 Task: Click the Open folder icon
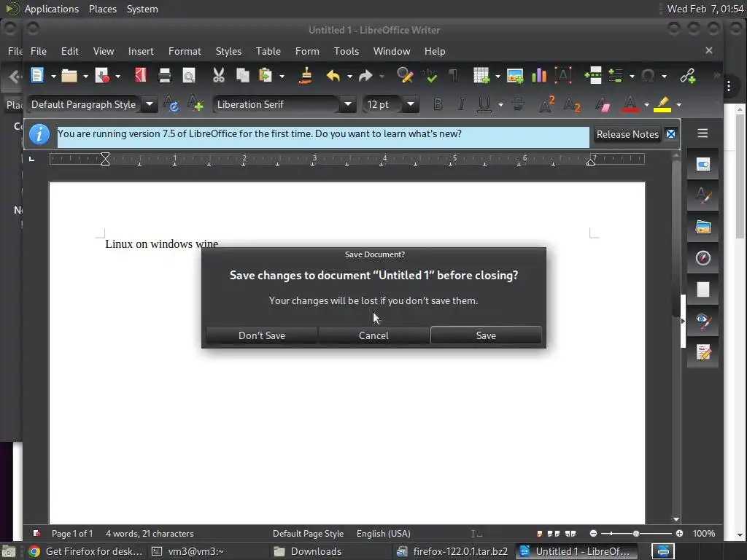click(69, 75)
